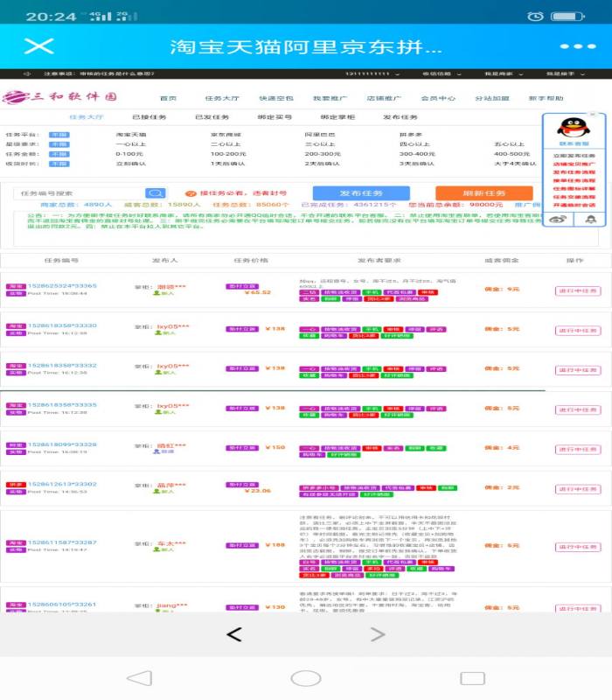Click the orange 刷新任务 button
Viewport: 612px width, 700px height.
click(483, 193)
